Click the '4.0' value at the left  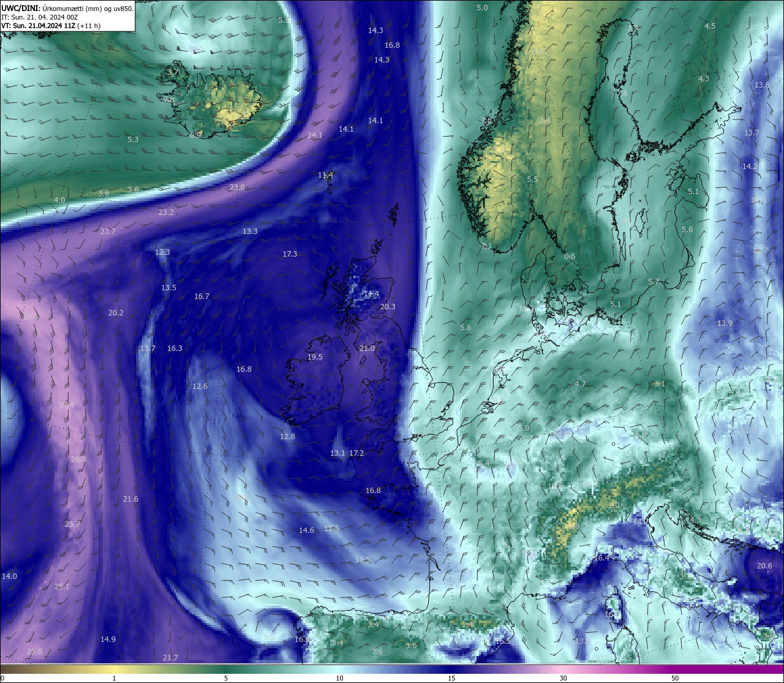pos(59,200)
